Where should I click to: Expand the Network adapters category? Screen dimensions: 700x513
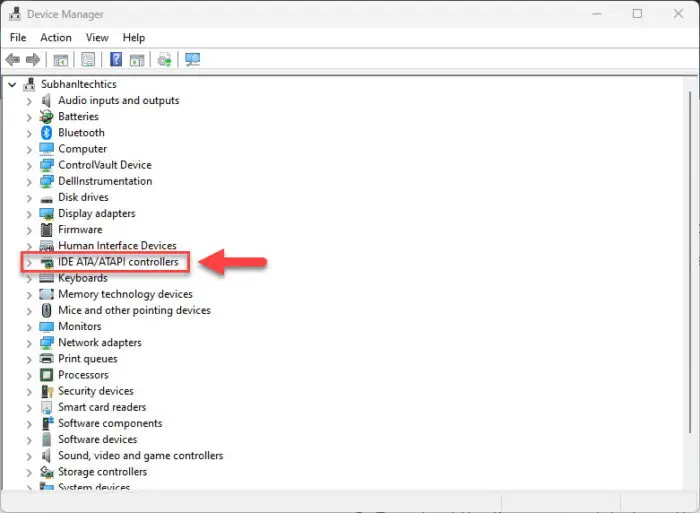pyautogui.click(x=29, y=343)
